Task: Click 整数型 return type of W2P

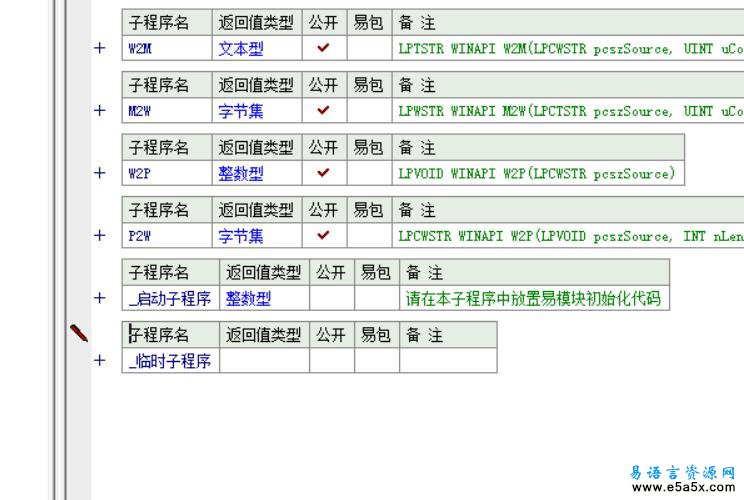Action: coord(241,174)
